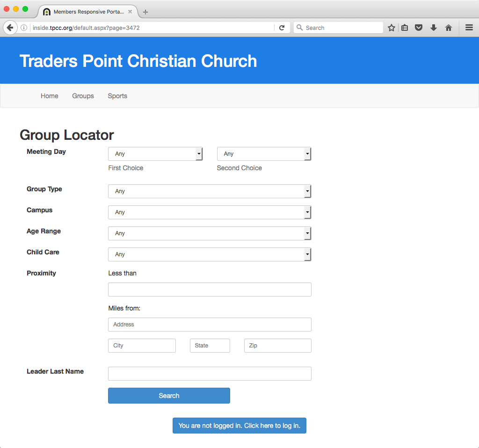Expand the Group Type dropdown
The width and height of the screenshot is (479, 448).
(x=210, y=191)
